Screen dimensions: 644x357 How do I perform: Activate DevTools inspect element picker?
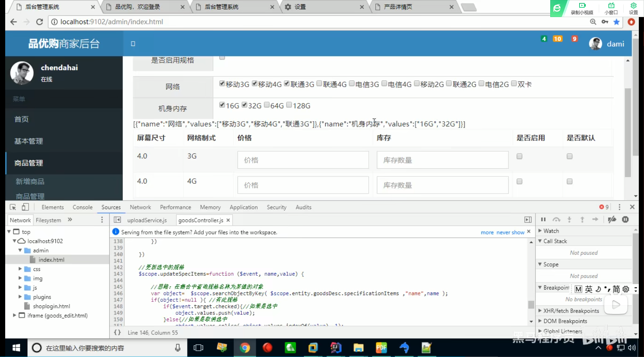[13, 207]
